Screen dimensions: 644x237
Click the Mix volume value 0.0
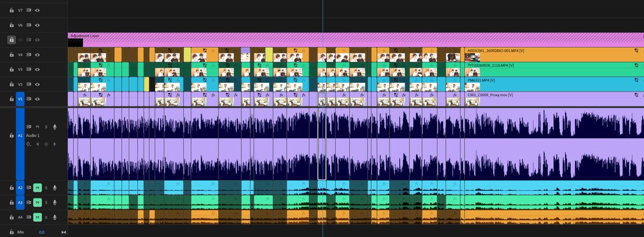click(x=41, y=232)
